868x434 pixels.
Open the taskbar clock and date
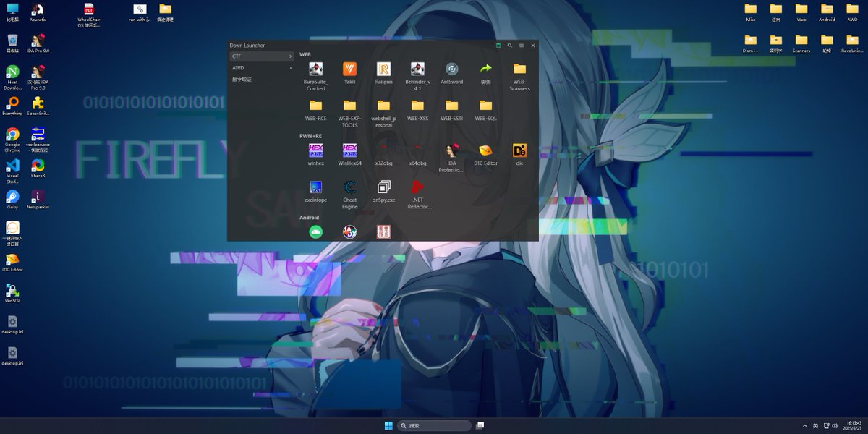coord(851,425)
